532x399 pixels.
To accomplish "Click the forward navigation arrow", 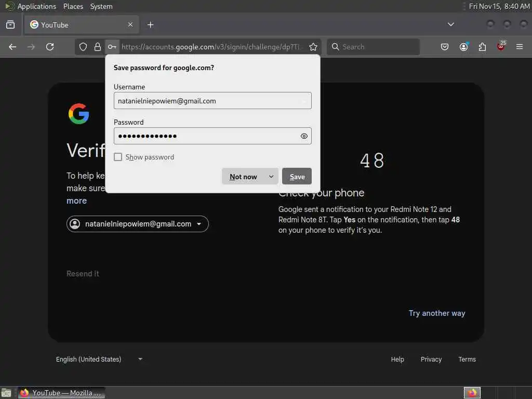I will pos(31,47).
